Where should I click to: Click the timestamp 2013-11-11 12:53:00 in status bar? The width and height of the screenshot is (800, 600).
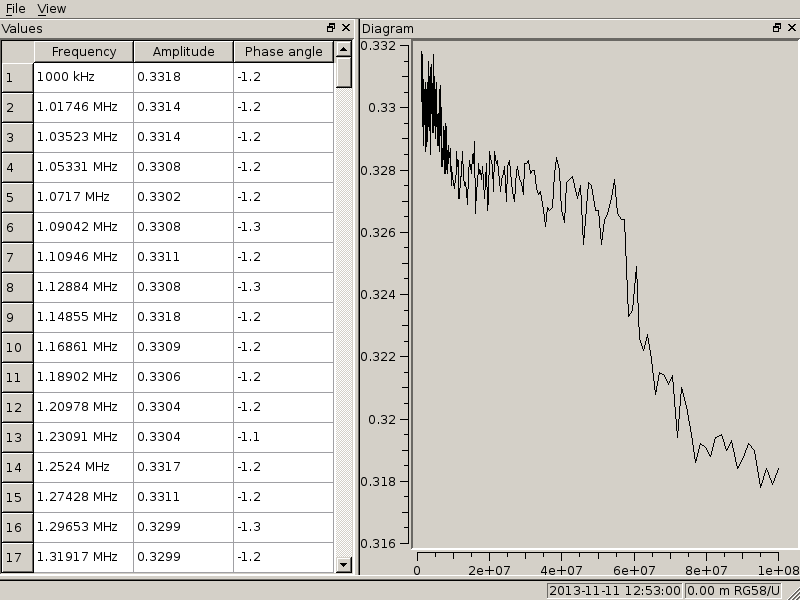(x=614, y=591)
